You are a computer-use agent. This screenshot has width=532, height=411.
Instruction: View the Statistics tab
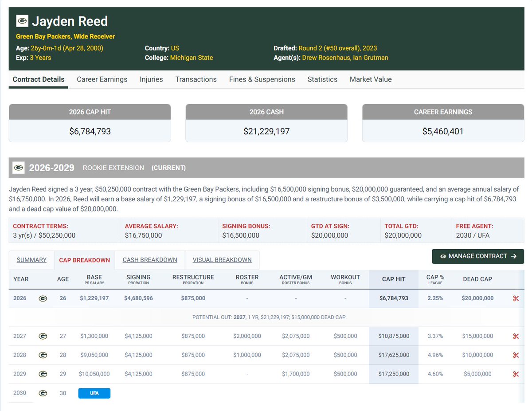coord(322,79)
